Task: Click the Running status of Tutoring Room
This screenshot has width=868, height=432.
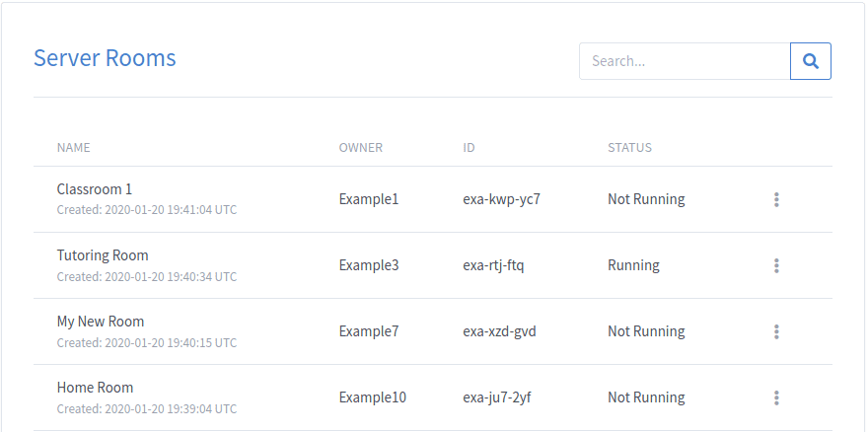Action: (x=634, y=265)
